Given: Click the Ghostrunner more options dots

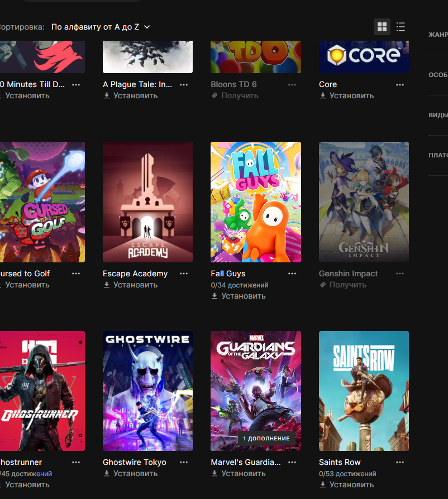Looking at the screenshot, I should [76, 462].
